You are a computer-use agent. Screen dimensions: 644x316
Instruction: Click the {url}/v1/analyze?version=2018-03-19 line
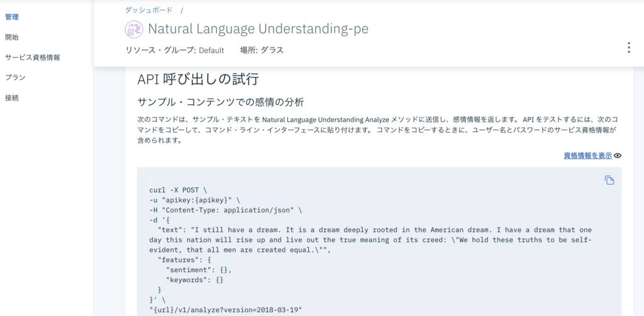[x=226, y=310]
